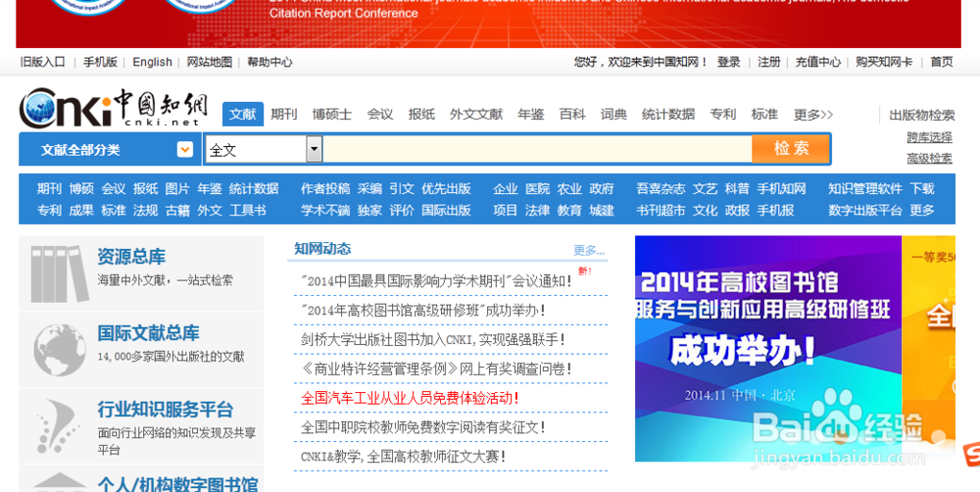
Task: Open news about 剑桥大学出版社图书加入CNKI
Action: pos(433,339)
